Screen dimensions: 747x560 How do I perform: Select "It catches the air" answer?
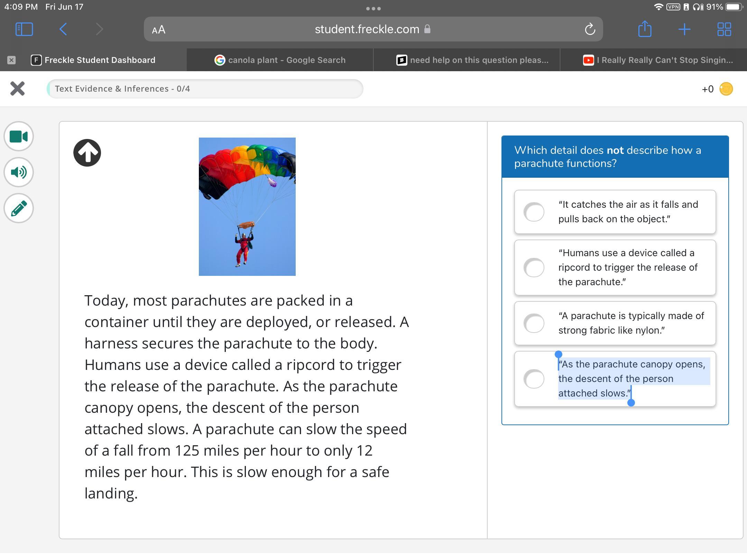pyautogui.click(x=534, y=212)
